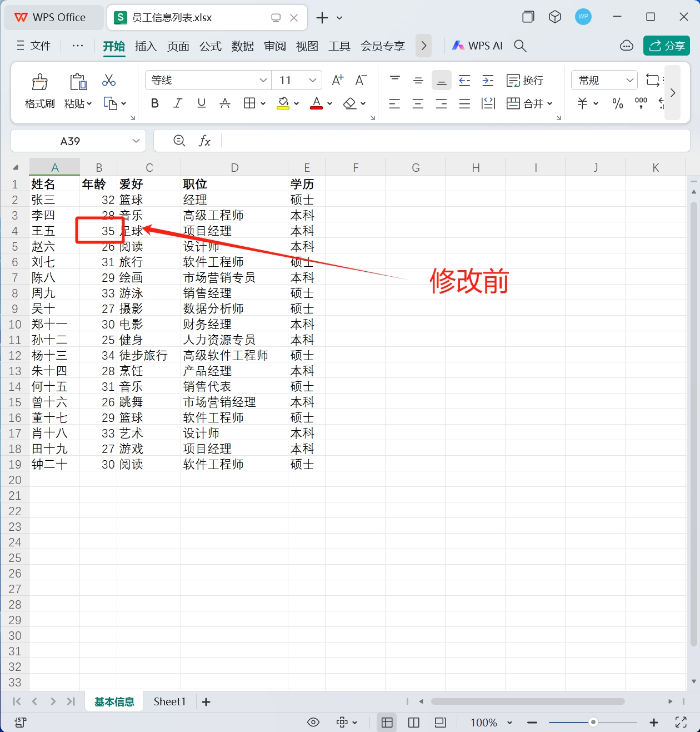Apply the fill color paint bucket
700x732 pixels.
click(x=284, y=103)
